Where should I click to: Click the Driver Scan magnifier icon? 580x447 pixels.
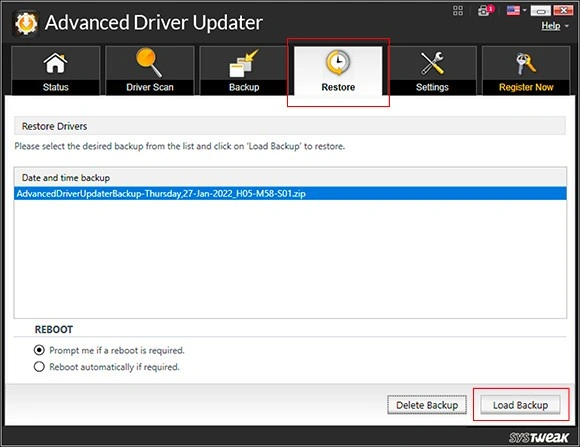149,63
